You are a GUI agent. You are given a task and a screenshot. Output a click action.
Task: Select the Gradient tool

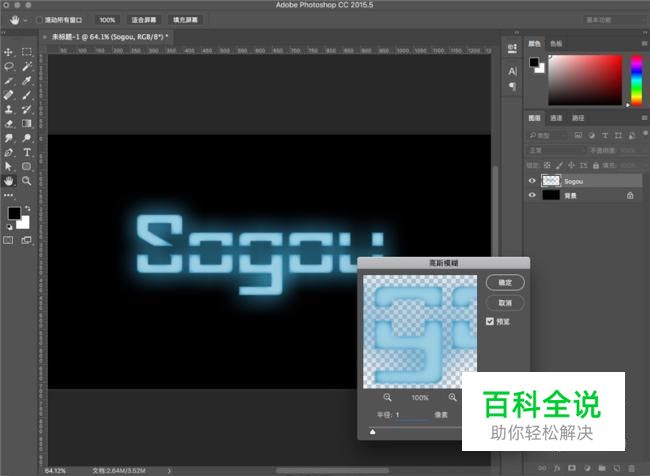coord(27,124)
